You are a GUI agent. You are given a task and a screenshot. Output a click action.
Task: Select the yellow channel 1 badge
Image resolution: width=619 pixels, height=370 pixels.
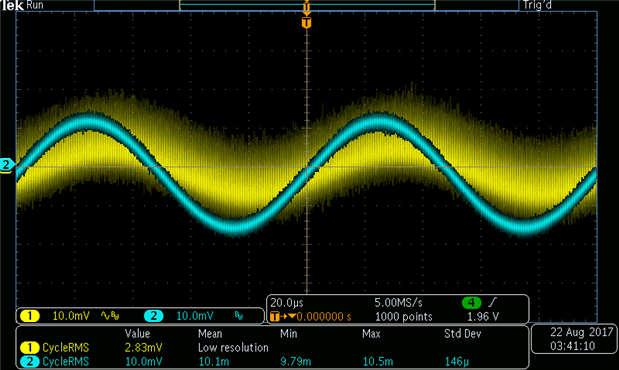30,316
